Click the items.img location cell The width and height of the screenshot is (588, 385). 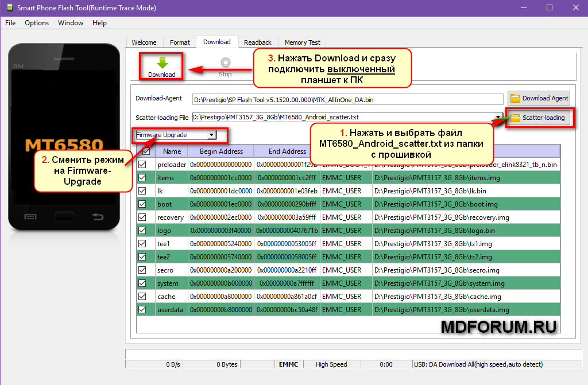pyautogui.click(x=466, y=178)
